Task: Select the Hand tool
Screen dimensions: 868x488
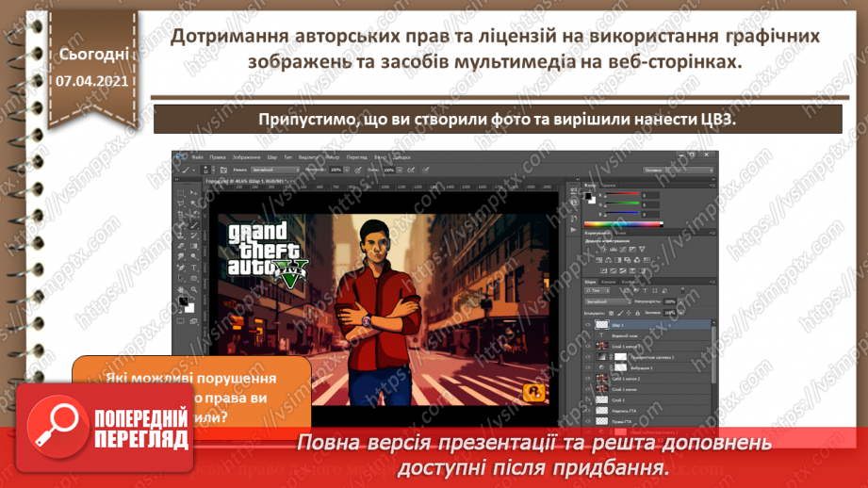Action: (x=180, y=289)
